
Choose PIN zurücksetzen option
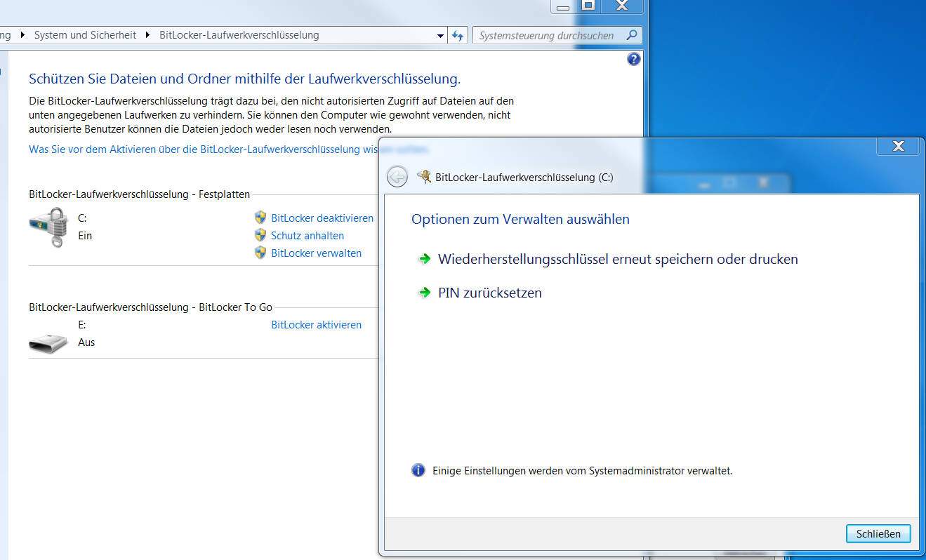click(x=490, y=293)
